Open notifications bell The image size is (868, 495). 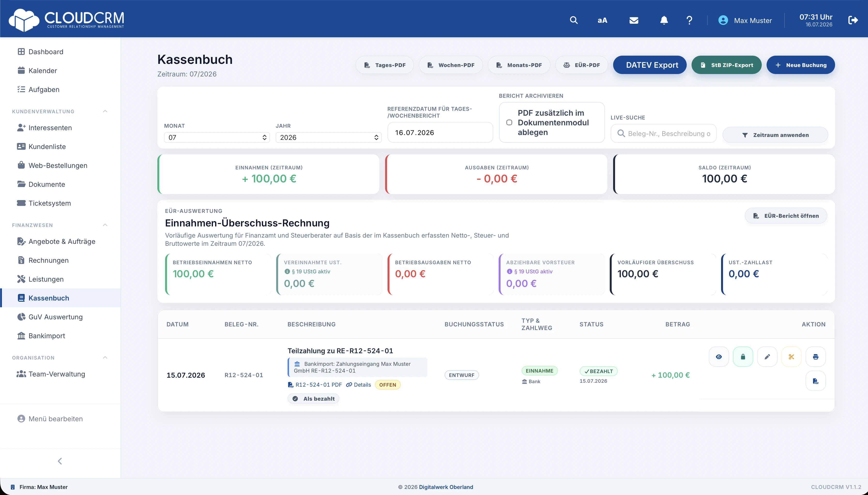coord(664,20)
